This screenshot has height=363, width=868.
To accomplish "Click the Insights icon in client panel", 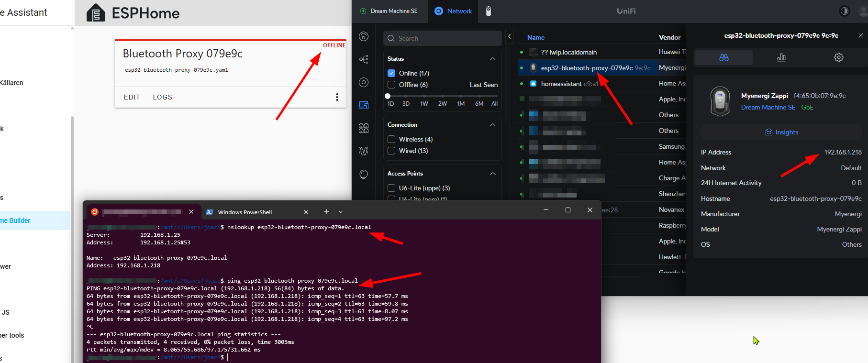I will pyautogui.click(x=769, y=132).
